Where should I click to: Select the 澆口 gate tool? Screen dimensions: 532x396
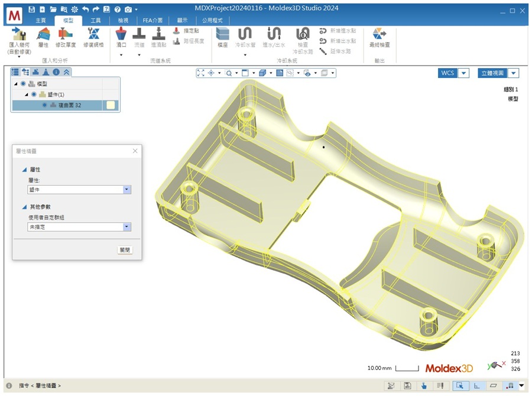(x=121, y=34)
